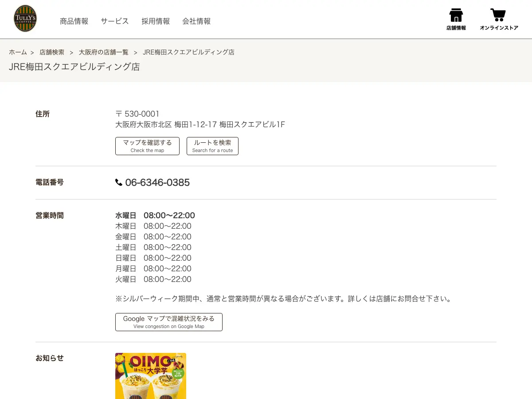Image resolution: width=532 pixels, height=399 pixels.
Task: Click the 火曜日 hours row
Action: click(x=153, y=279)
